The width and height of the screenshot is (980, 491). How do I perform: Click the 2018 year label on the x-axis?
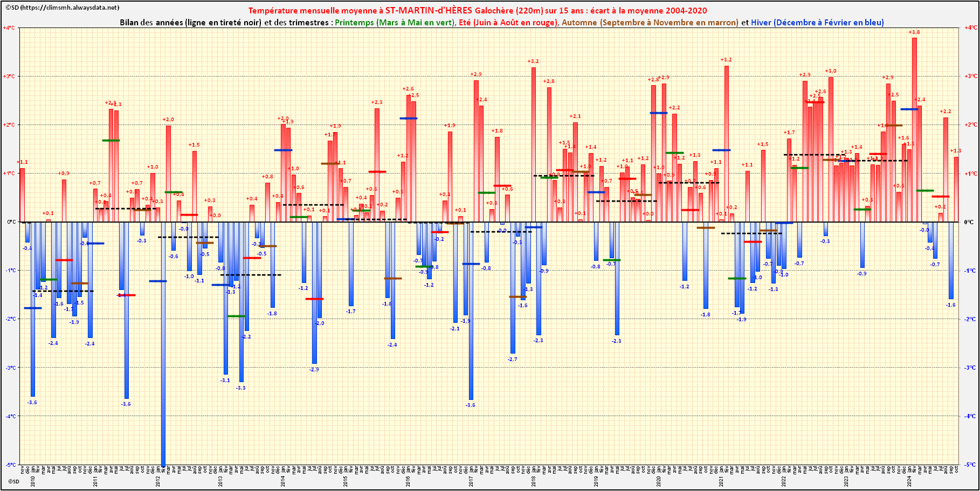click(x=534, y=481)
